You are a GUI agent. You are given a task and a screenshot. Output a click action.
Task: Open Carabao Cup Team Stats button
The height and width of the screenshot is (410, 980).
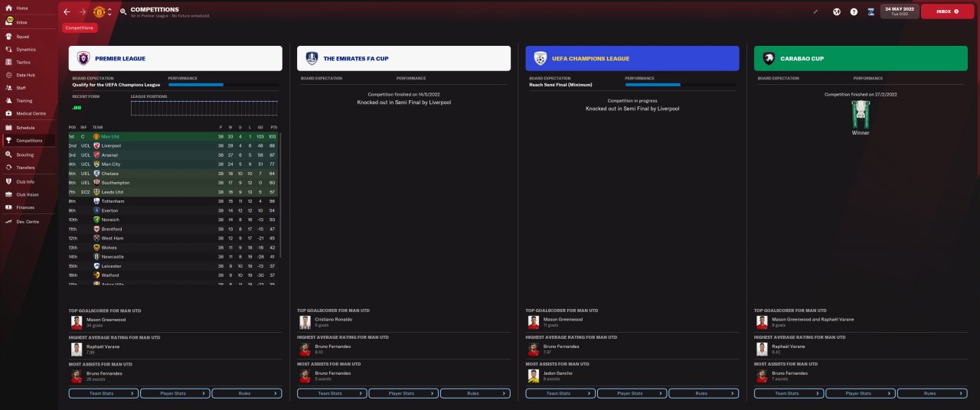coord(789,393)
